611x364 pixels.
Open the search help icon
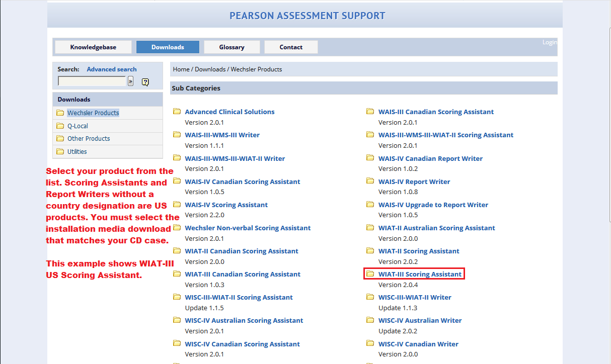[145, 82]
